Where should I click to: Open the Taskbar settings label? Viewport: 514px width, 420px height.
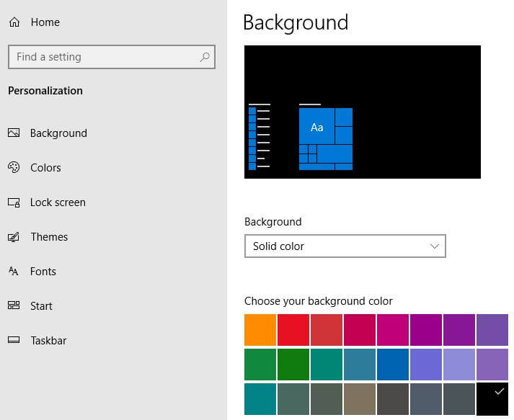pos(48,341)
